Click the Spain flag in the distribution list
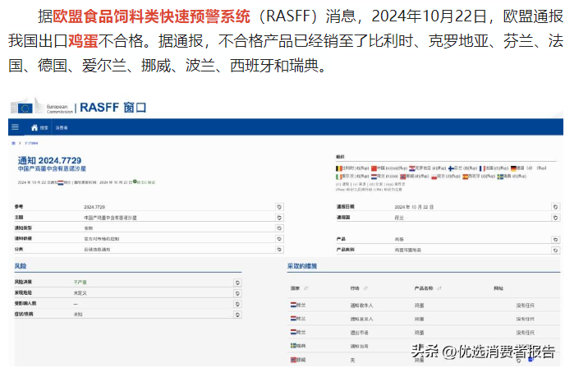 466,177
